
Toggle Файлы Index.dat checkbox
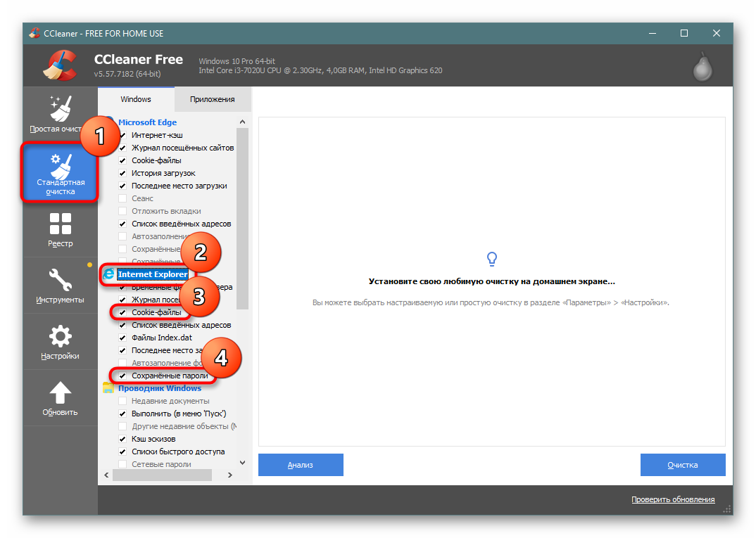pyautogui.click(x=122, y=338)
